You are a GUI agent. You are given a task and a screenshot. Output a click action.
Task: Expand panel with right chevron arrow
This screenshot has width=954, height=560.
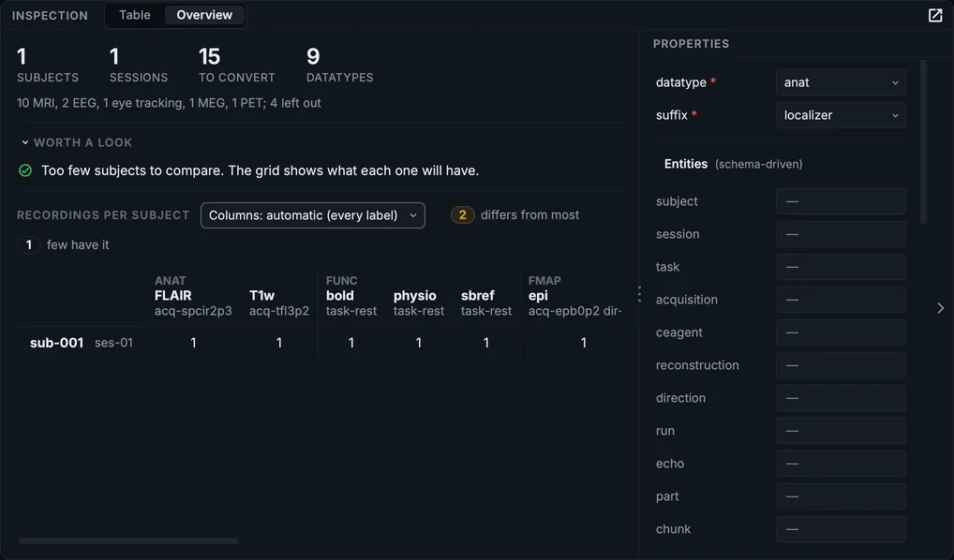click(941, 308)
